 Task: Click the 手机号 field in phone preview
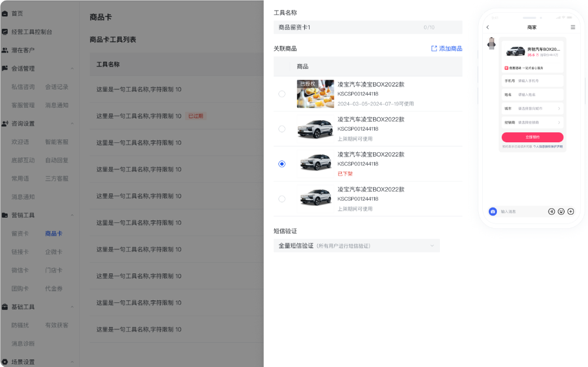[533, 81]
